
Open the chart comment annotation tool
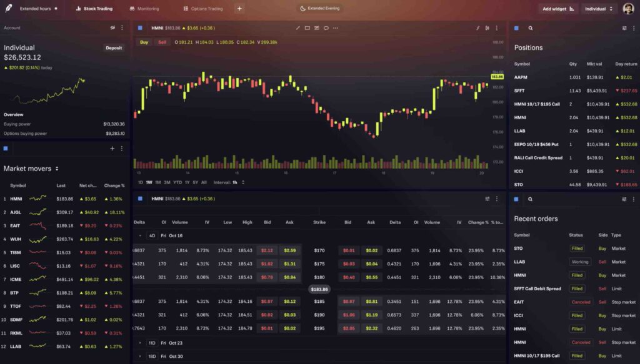coord(326,28)
